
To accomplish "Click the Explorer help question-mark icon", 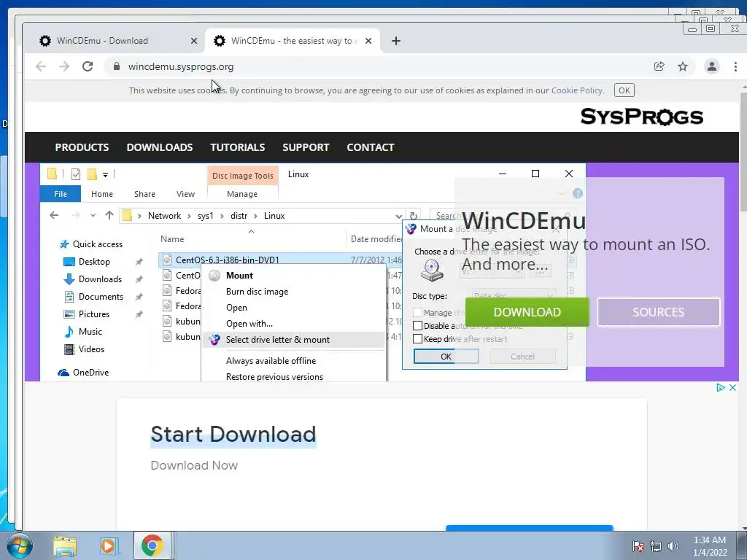I will point(578,193).
